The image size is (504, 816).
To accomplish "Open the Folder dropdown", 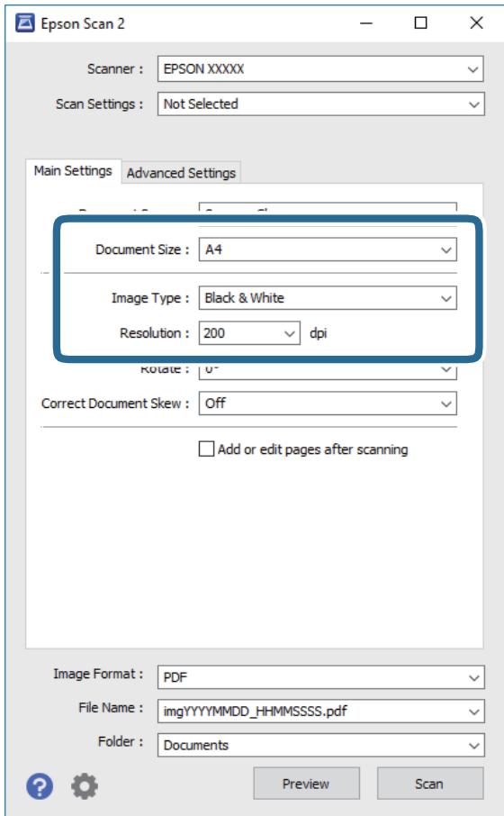I will (320, 745).
